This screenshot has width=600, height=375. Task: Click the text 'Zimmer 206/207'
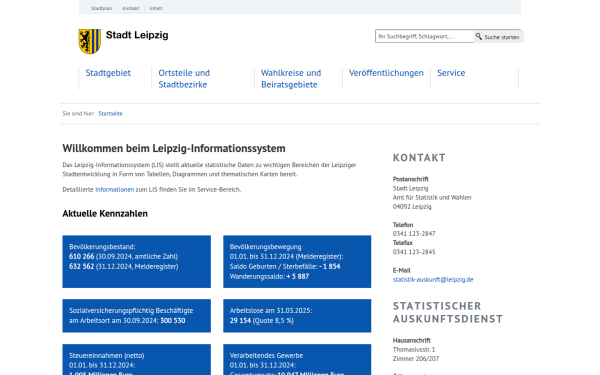[x=416, y=359]
